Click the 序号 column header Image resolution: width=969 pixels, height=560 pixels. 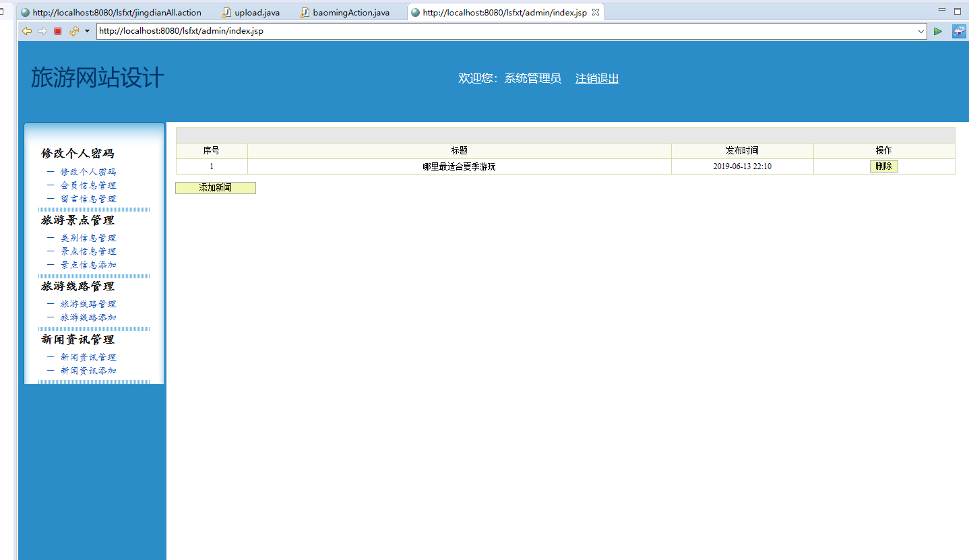click(x=212, y=151)
